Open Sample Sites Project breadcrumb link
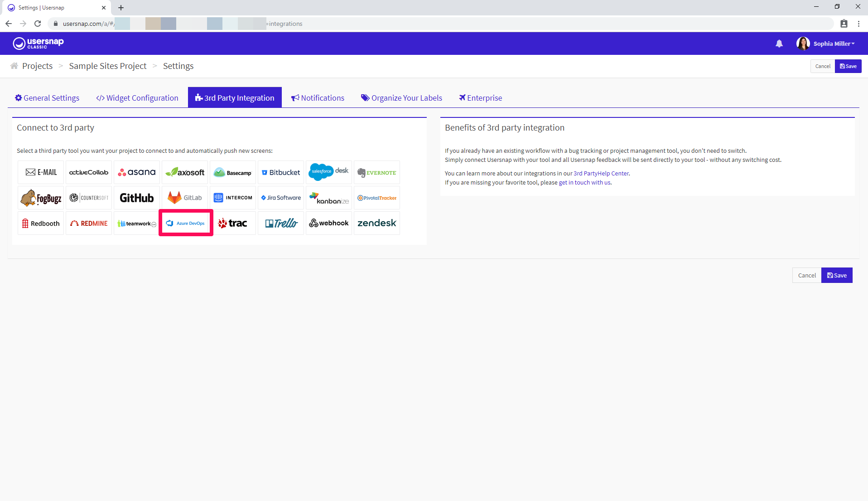The height and width of the screenshot is (501, 868). 108,66
